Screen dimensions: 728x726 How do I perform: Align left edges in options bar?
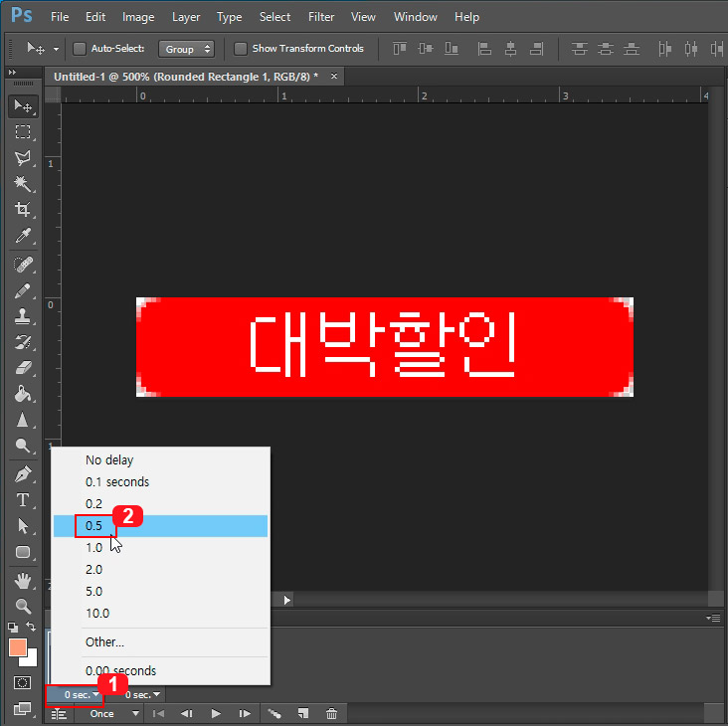[484, 49]
